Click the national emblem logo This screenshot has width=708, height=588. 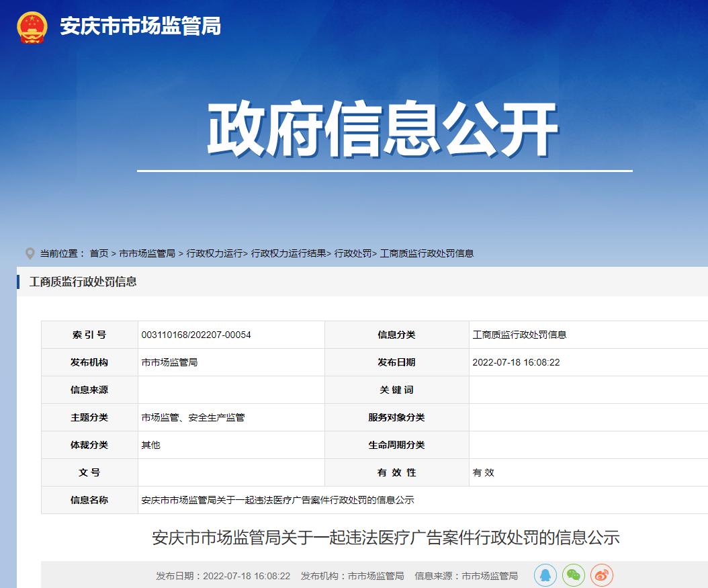tap(32, 28)
